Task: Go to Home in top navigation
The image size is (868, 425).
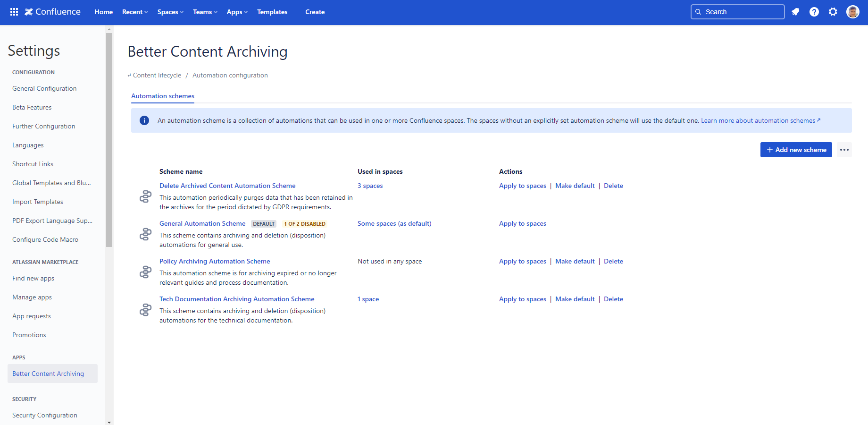Action: (x=104, y=12)
